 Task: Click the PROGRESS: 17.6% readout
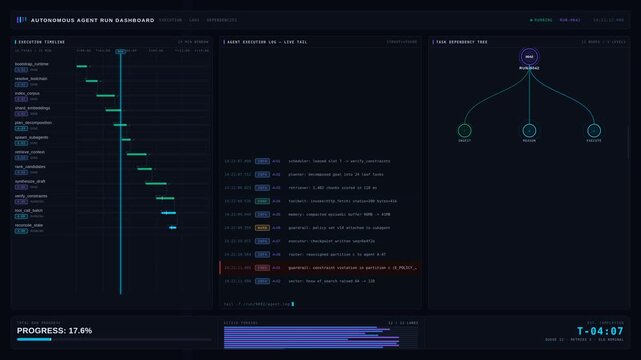tap(54, 331)
